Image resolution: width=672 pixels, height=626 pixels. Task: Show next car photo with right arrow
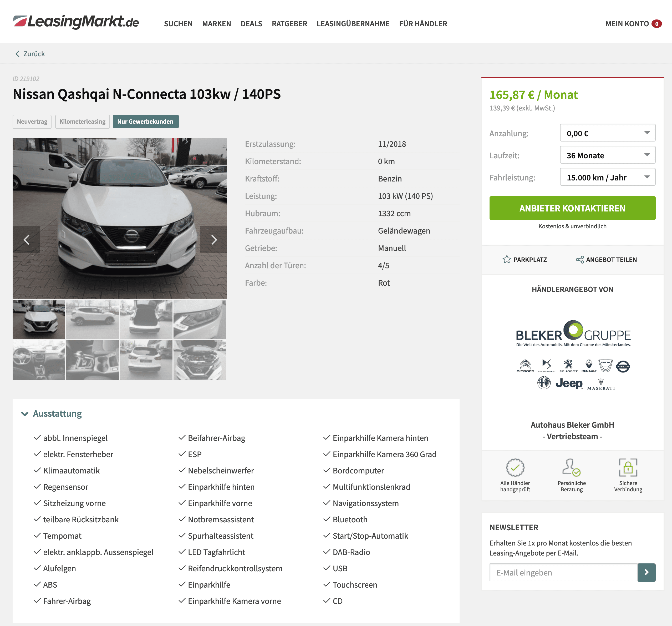214,239
